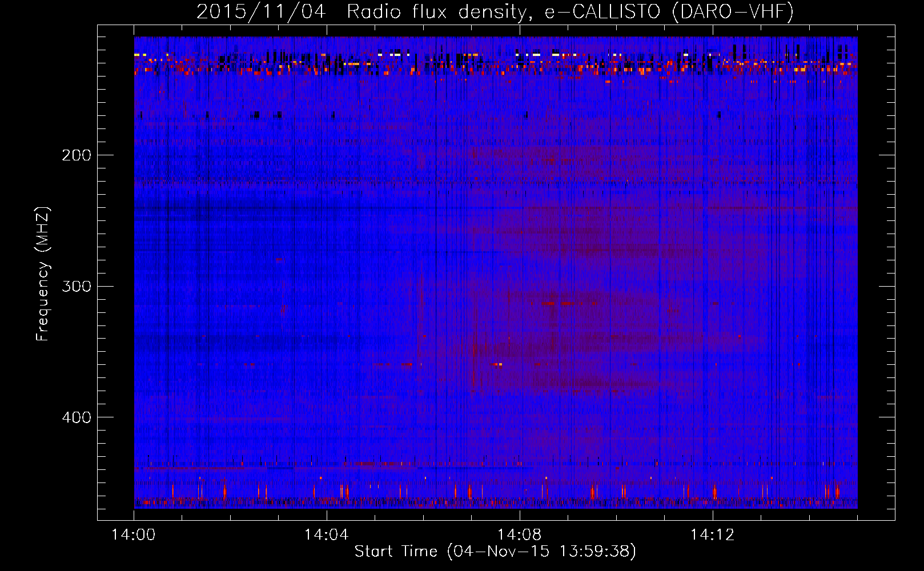Select the 14:08 time tick label
924x571 pixels.
pos(520,534)
